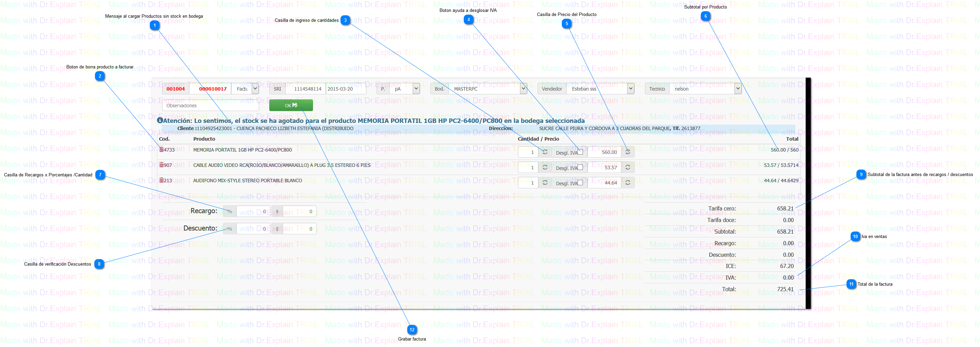Click the Observaciones text field
Image resolution: width=980 pixels, height=347 pixels.
[210, 106]
